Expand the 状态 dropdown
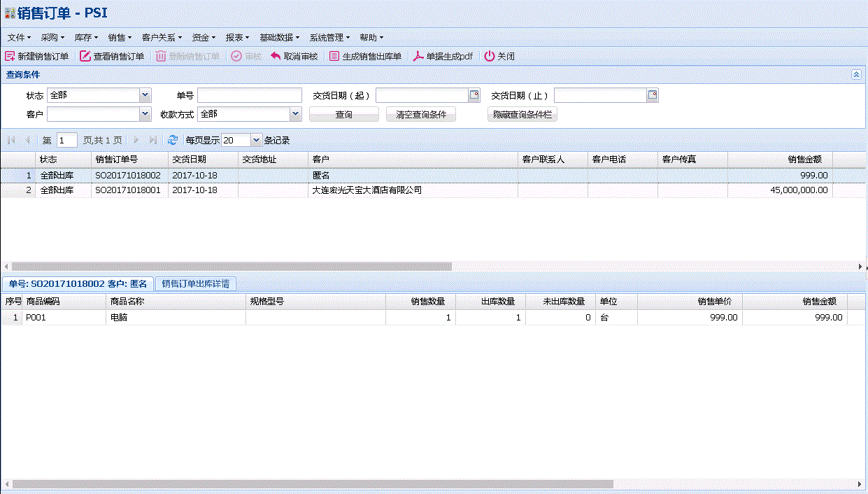The width and height of the screenshot is (868, 494). click(x=145, y=95)
